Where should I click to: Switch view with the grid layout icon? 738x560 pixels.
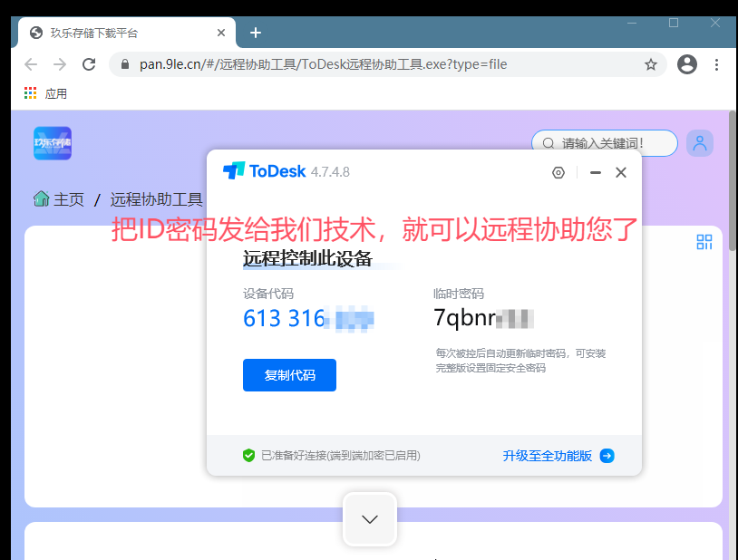(704, 242)
